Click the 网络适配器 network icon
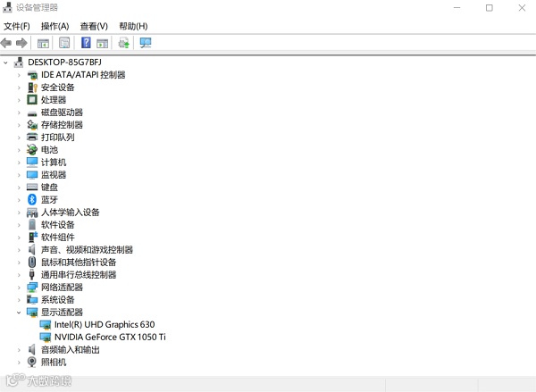This screenshot has height=392, width=536. (x=32, y=288)
